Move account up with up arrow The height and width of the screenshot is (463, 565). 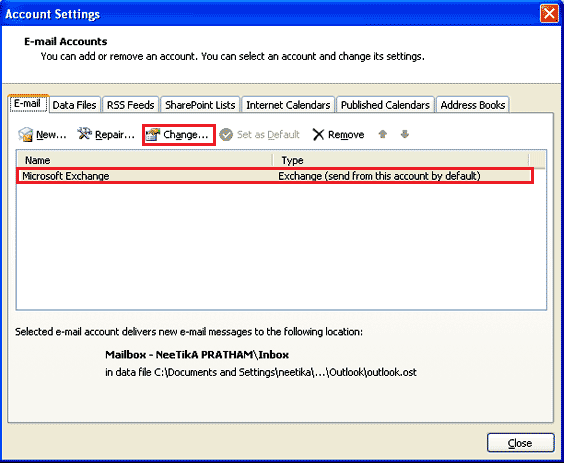coord(383,134)
